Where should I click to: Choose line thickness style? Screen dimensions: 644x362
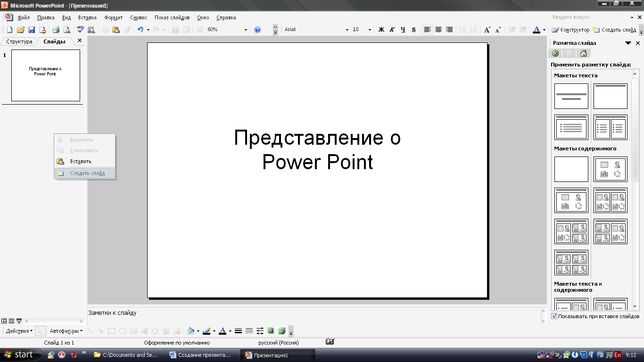(x=238, y=331)
